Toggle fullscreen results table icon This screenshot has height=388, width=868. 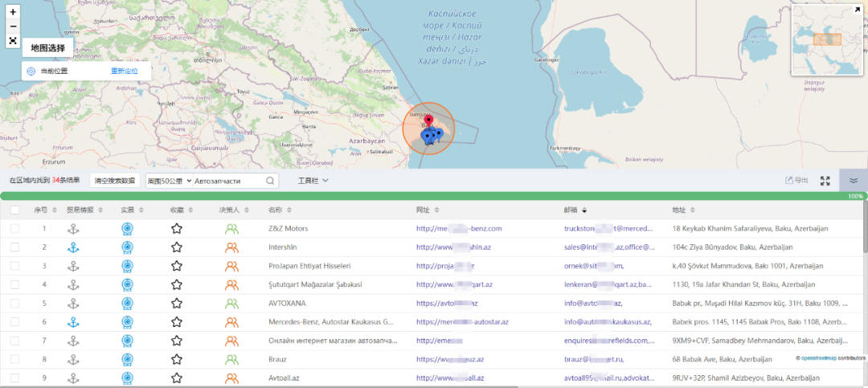coord(825,181)
